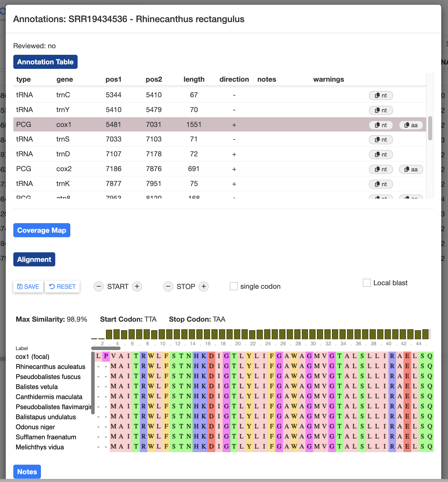The image size is (448, 482).
Task: Save the alignment changes
Action: click(28, 287)
